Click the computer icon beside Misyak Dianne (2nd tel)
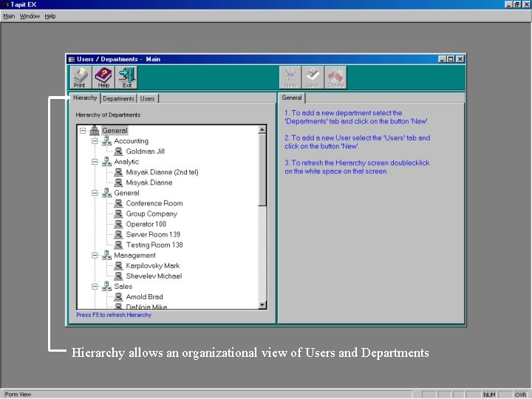Image resolution: width=532 pixels, height=399 pixels. (118, 172)
